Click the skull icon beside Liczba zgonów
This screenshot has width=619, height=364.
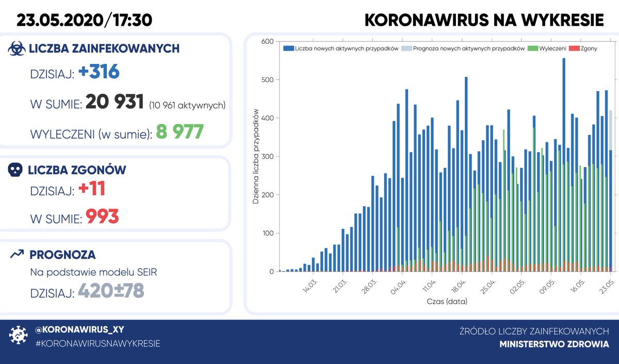pos(17,170)
